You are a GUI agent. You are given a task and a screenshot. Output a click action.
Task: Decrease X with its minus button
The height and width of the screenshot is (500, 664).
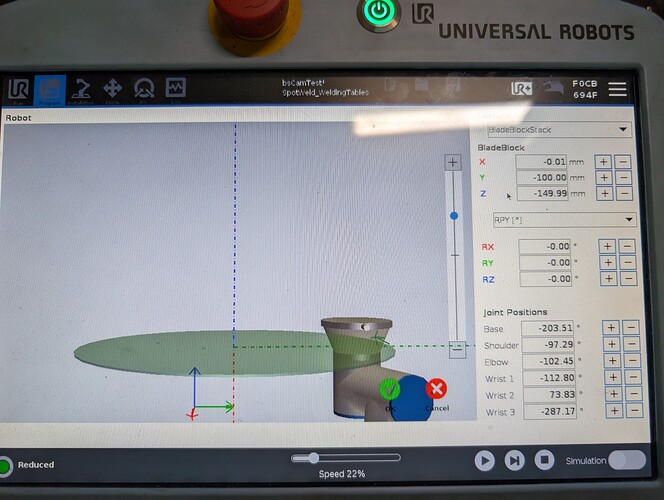point(623,162)
